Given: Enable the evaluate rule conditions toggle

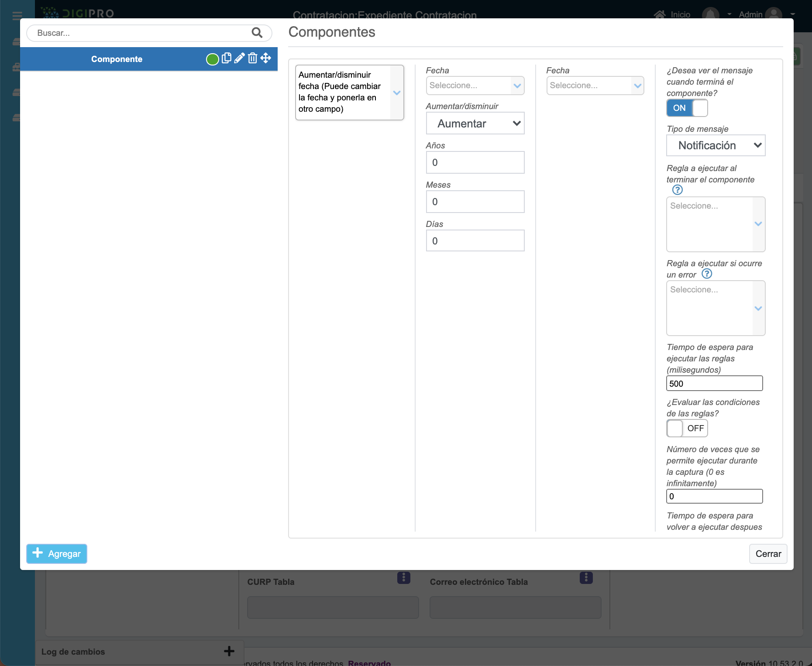Looking at the screenshot, I should click(687, 428).
